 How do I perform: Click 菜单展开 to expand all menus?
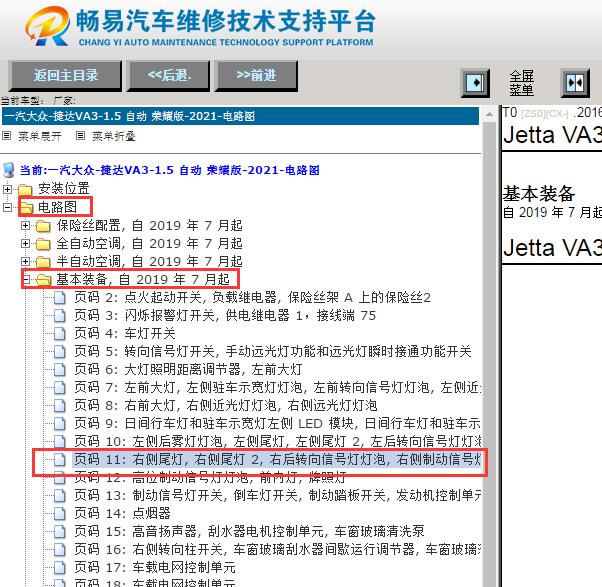pos(40,136)
